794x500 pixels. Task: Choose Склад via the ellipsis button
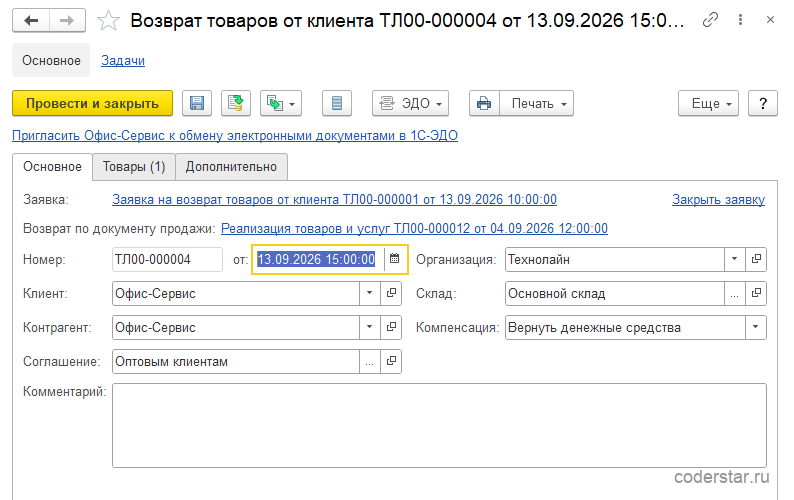tap(734, 293)
